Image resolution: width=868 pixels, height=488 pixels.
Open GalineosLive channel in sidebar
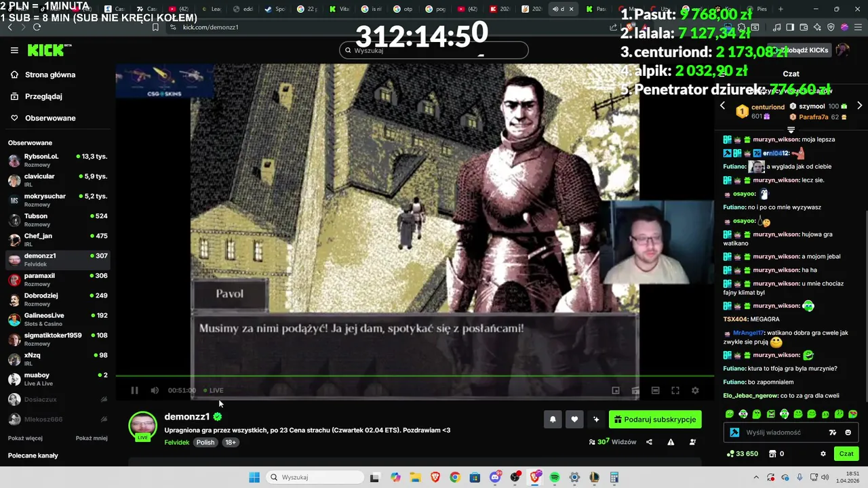[58, 319]
